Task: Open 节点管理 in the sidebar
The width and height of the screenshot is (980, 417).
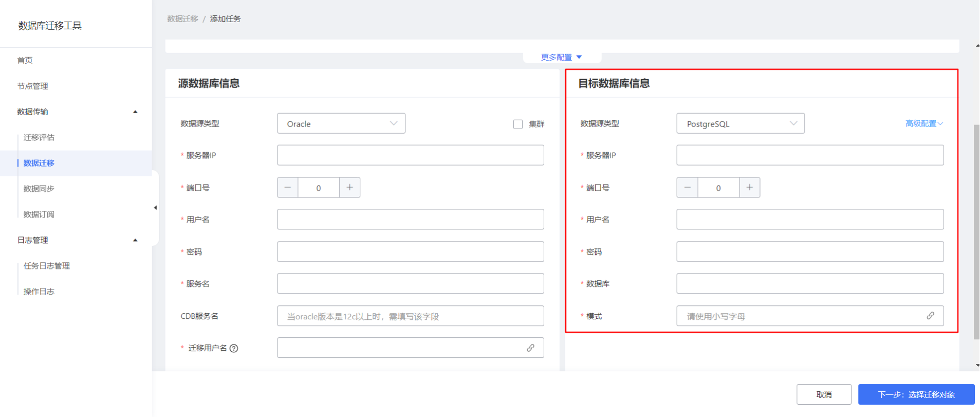Action: 33,86
